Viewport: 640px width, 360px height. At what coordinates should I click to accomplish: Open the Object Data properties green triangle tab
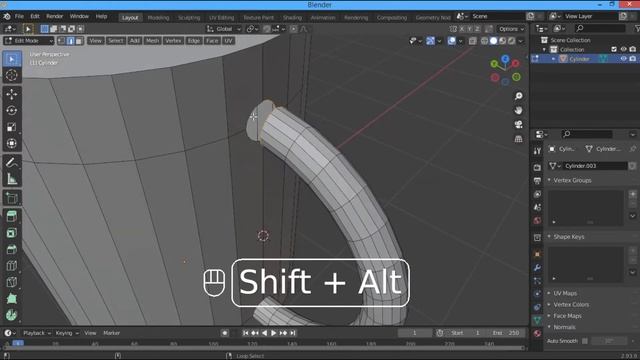[537, 320]
